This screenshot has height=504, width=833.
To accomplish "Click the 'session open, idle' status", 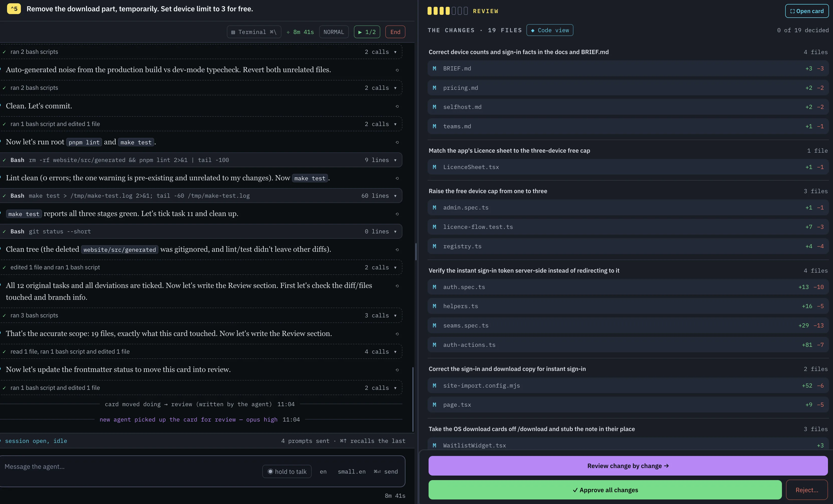I will point(36,441).
